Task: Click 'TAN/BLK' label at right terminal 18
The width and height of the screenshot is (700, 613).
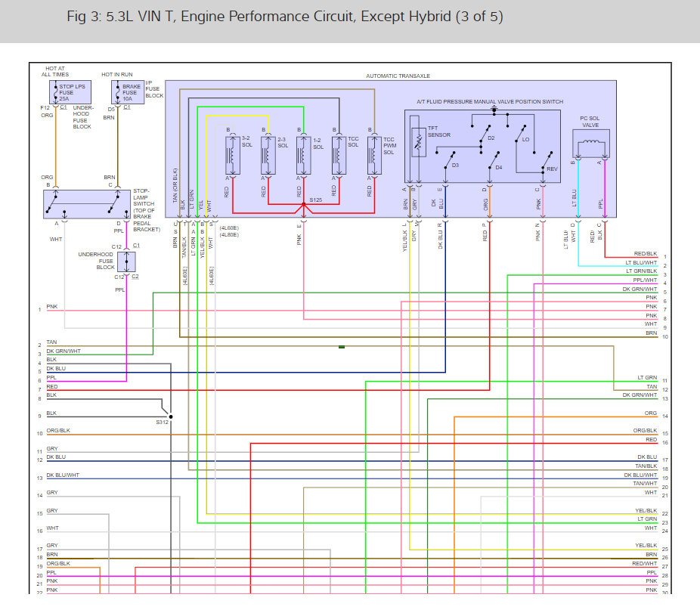Action: click(x=646, y=466)
